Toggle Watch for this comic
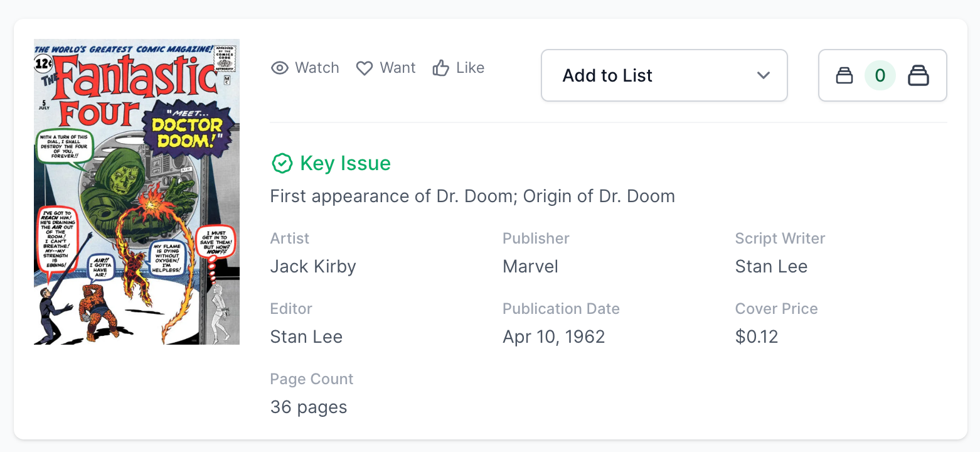The width and height of the screenshot is (980, 452). pos(306,68)
